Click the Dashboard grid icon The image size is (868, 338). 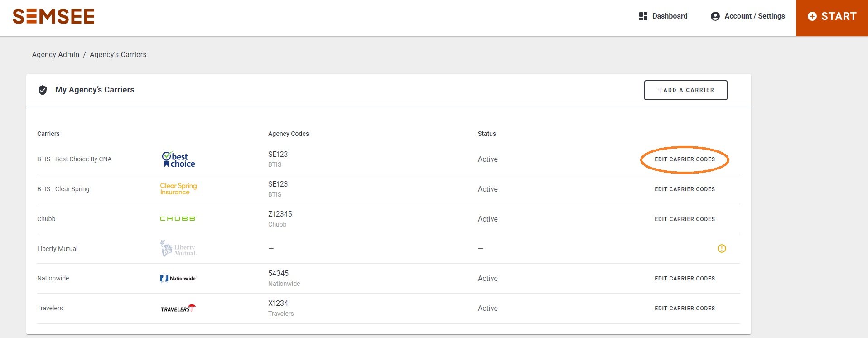(x=643, y=16)
